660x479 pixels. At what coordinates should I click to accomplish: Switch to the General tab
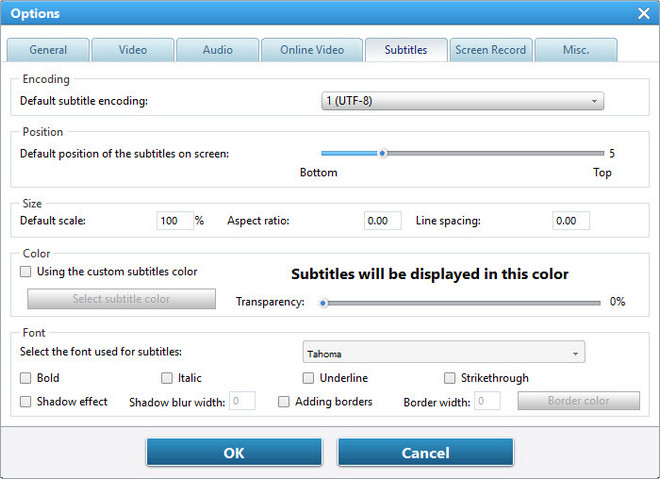pyautogui.click(x=48, y=50)
